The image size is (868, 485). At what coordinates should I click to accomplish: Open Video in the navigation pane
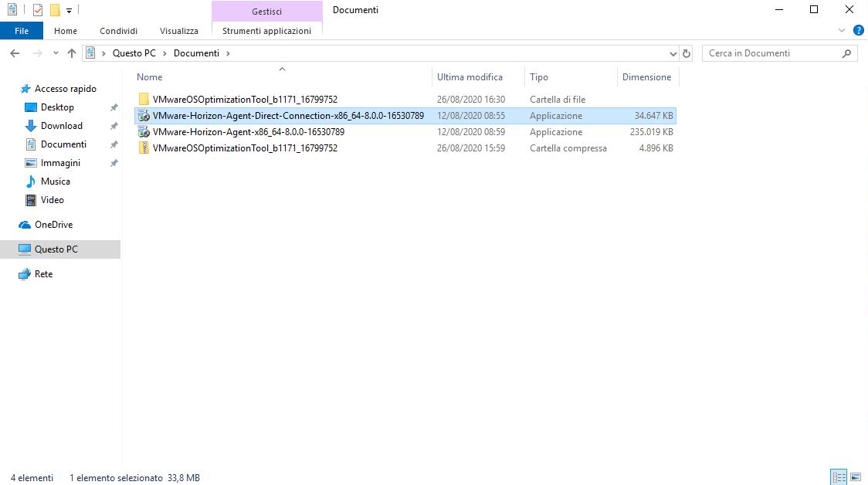tap(52, 200)
